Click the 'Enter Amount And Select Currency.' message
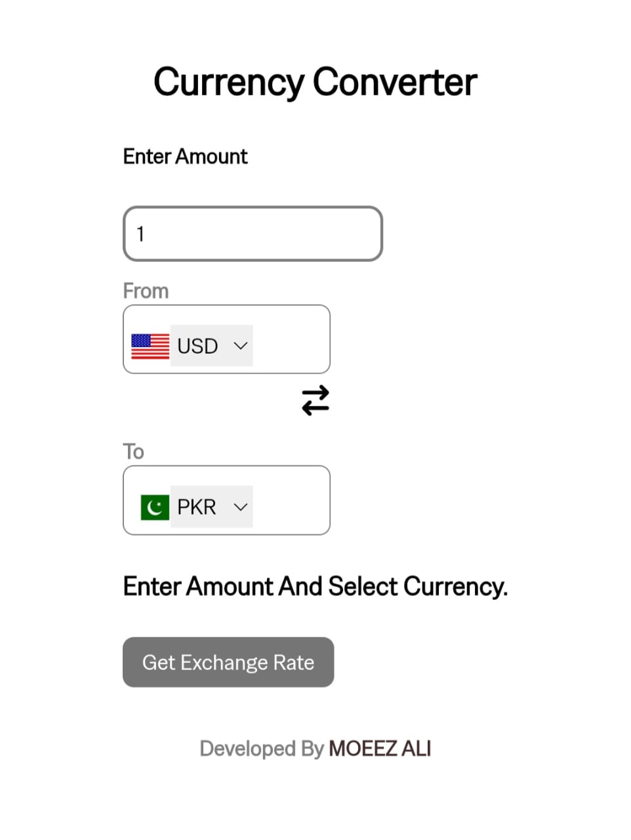631x840 pixels. click(315, 586)
